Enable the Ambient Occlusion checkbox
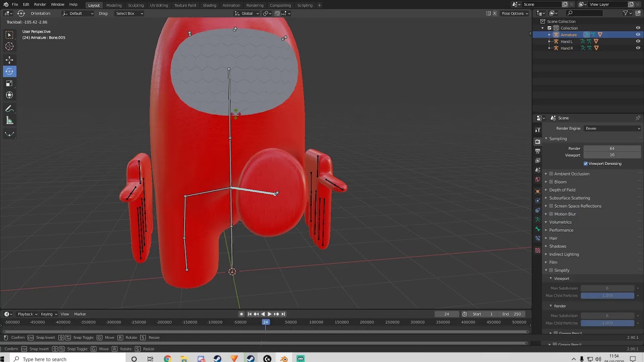644x362 pixels. click(x=551, y=174)
